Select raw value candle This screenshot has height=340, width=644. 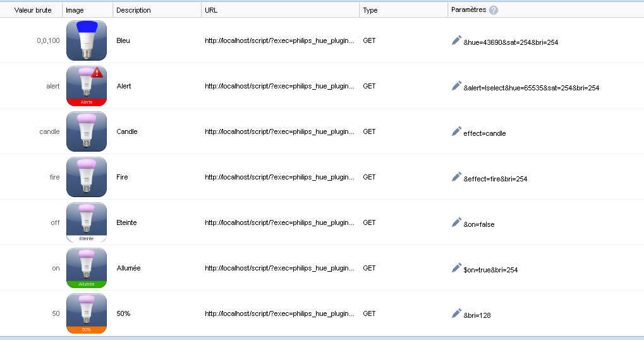click(x=49, y=132)
